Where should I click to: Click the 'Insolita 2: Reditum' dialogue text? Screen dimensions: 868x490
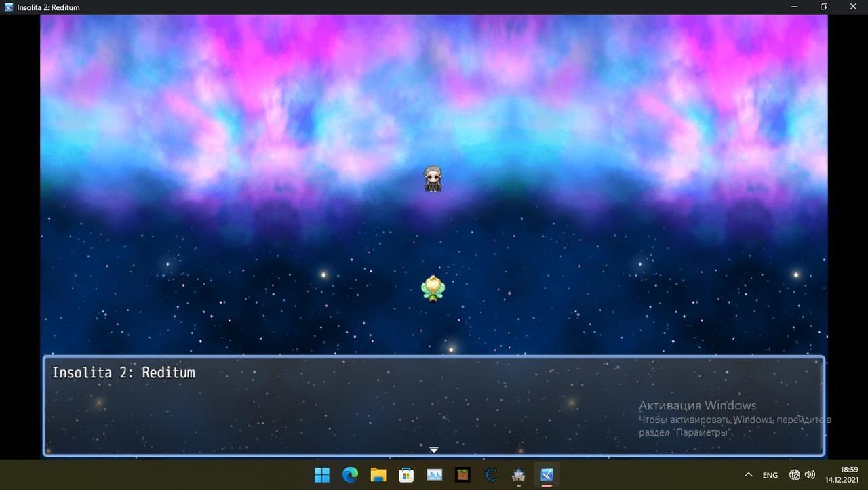coord(123,373)
